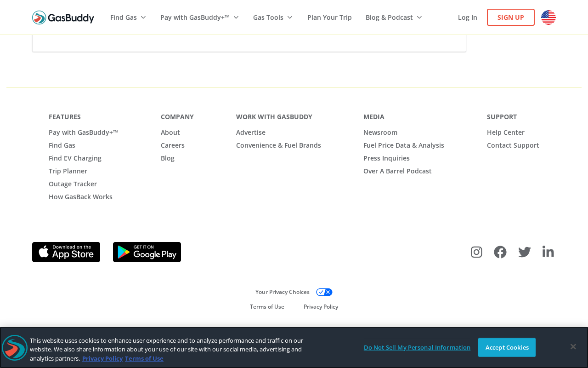Click Download on the App Store badge
588x368 pixels.
click(x=66, y=252)
